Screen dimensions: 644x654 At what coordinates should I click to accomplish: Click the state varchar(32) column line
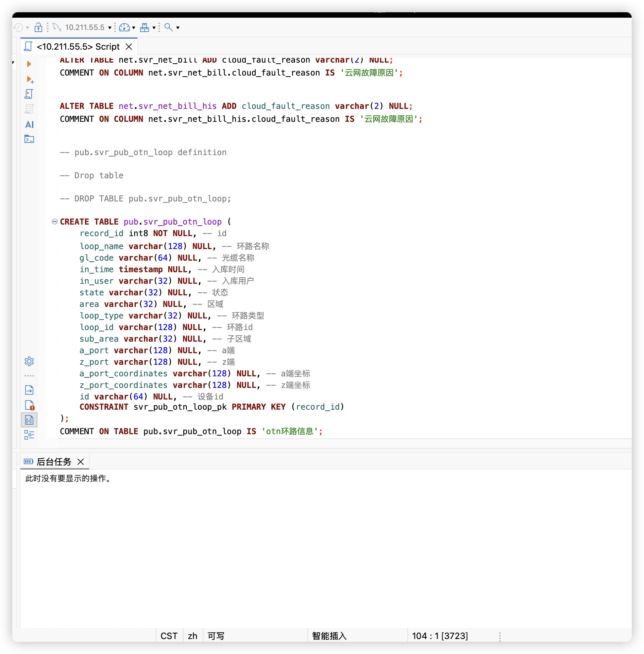tap(154, 292)
